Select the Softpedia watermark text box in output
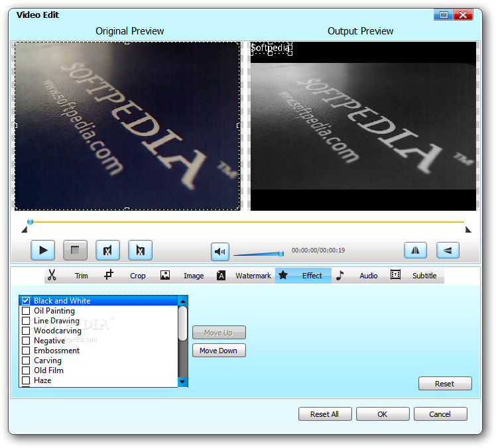This screenshot has width=496, height=448. pyautogui.click(x=271, y=48)
